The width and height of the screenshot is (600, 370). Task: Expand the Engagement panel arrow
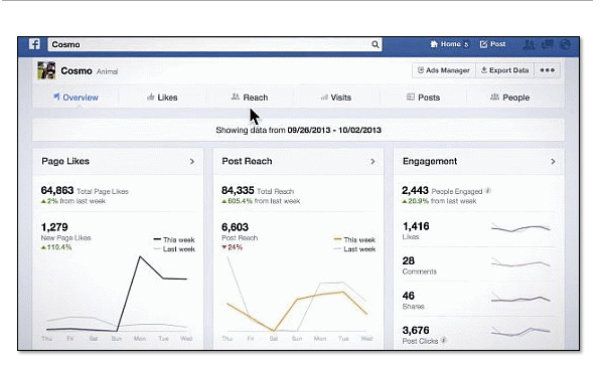553,161
